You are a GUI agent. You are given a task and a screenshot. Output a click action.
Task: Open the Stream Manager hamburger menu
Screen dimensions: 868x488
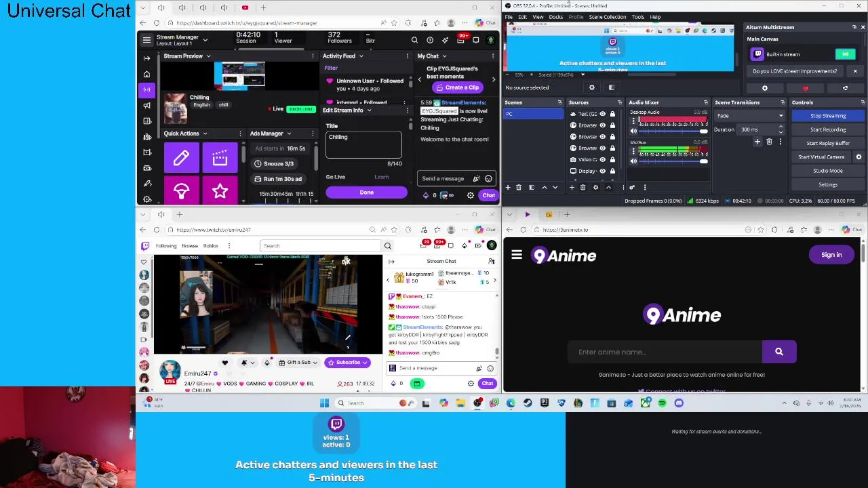pos(146,40)
